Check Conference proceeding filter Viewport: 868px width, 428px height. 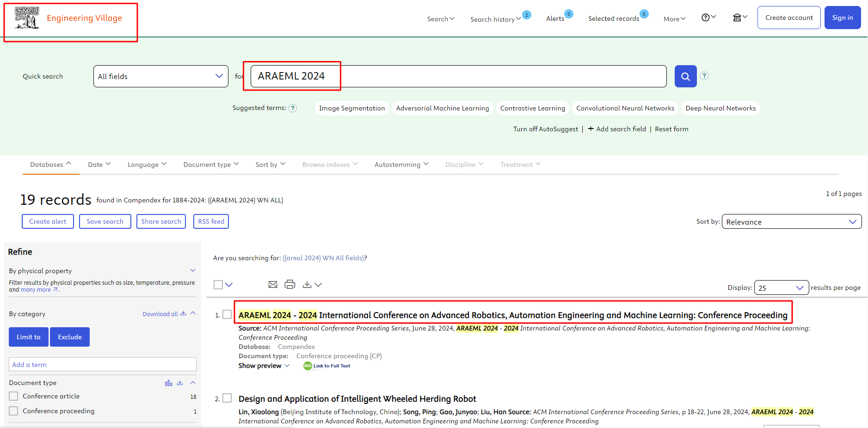pyautogui.click(x=14, y=411)
